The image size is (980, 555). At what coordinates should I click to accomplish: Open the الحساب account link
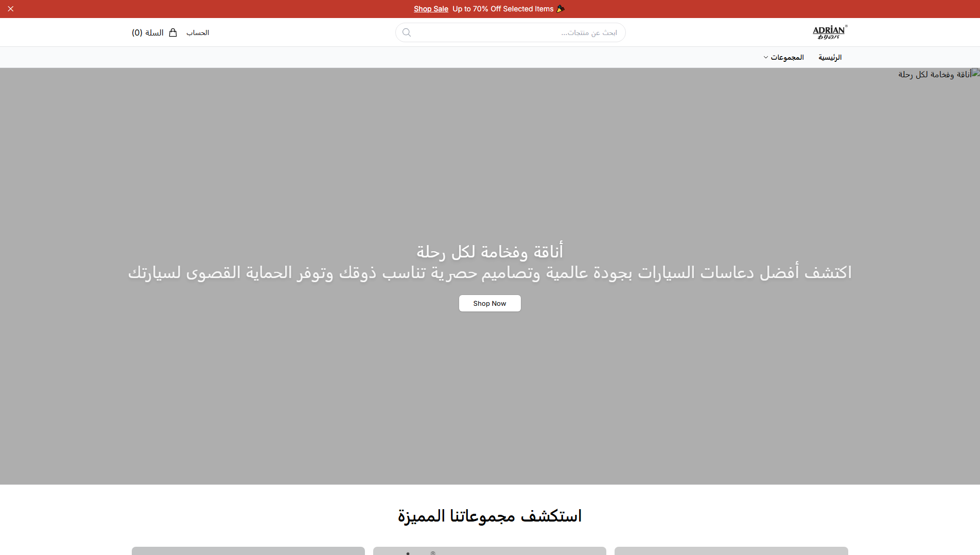(x=198, y=32)
